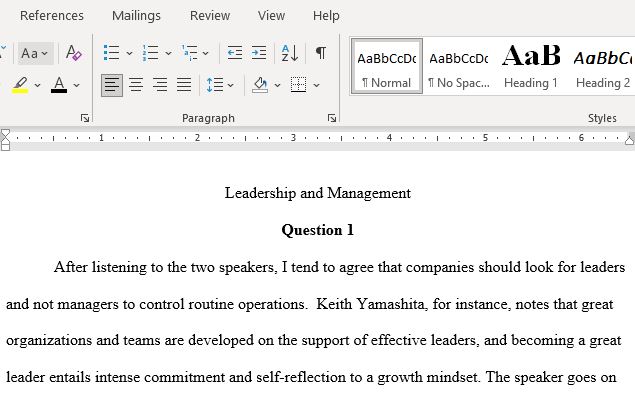
Task: Apply the No Spacing style
Action: point(459,66)
